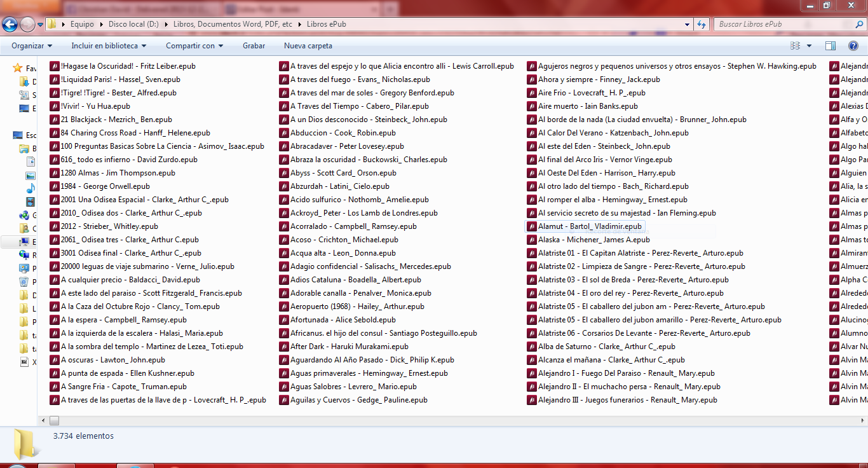Click the change view icon in toolbar
The width and height of the screenshot is (868, 468).
pyautogui.click(x=795, y=46)
